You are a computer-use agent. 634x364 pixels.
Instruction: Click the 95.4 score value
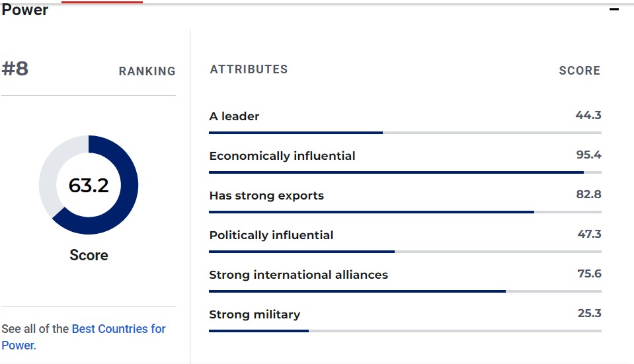[x=588, y=155]
